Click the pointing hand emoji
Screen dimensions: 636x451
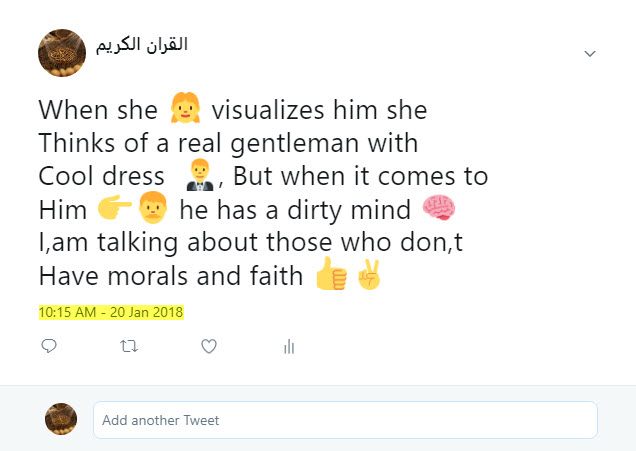pyautogui.click(x=118, y=210)
